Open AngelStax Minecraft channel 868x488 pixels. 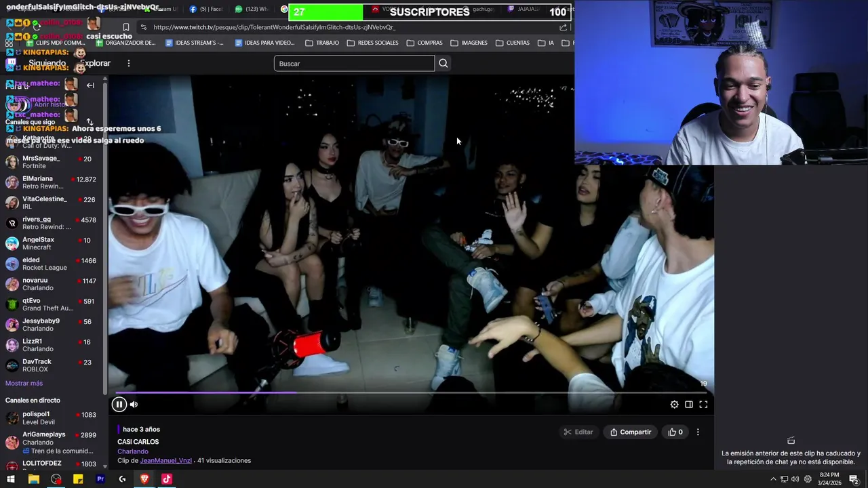pyautogui.click(x=51, y=243)
